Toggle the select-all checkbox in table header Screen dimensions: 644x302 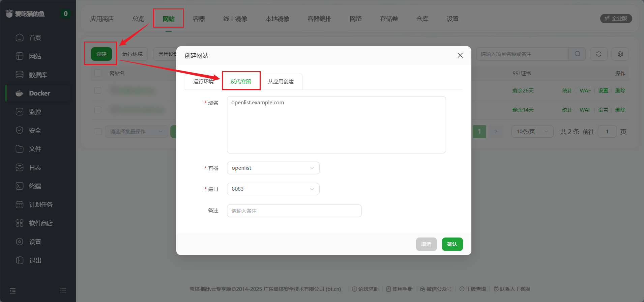click(98, 73)
